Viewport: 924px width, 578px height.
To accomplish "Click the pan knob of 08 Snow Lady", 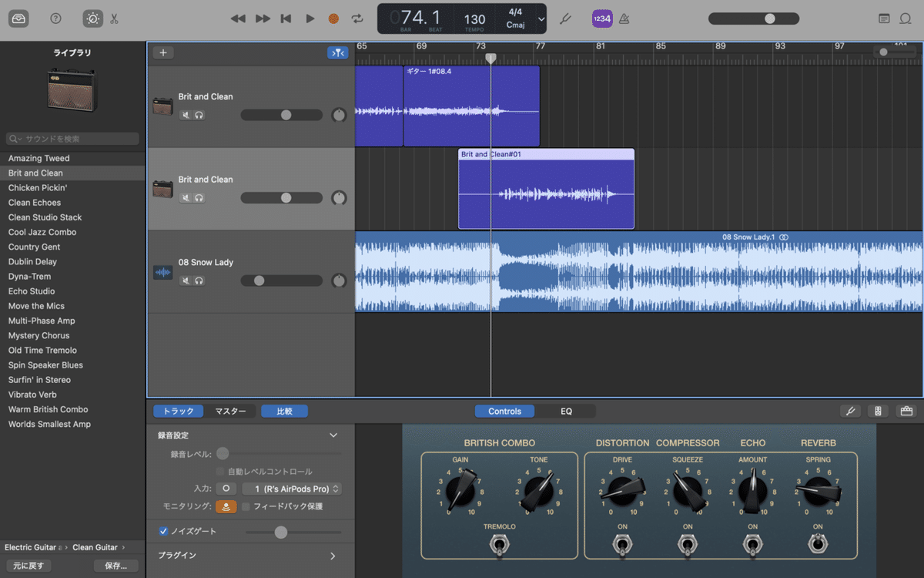I will point(339,281).
